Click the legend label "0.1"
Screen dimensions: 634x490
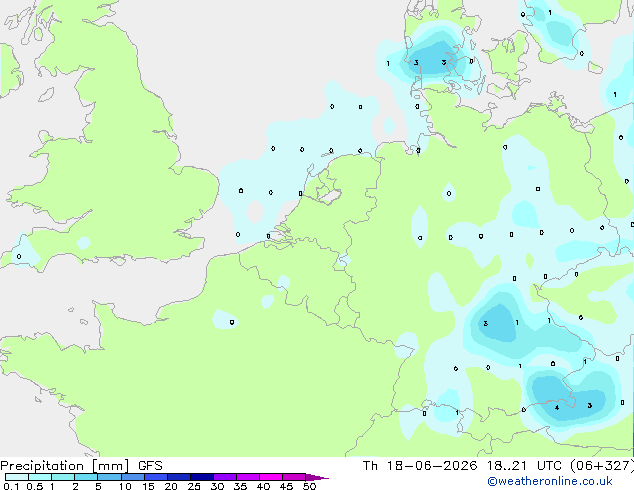(11, 486)
